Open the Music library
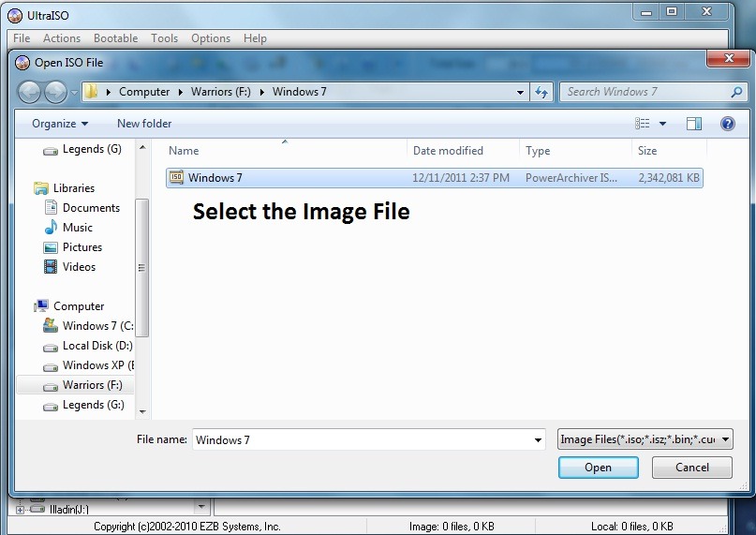Screen dimensions: 756x535 (77, 228)
